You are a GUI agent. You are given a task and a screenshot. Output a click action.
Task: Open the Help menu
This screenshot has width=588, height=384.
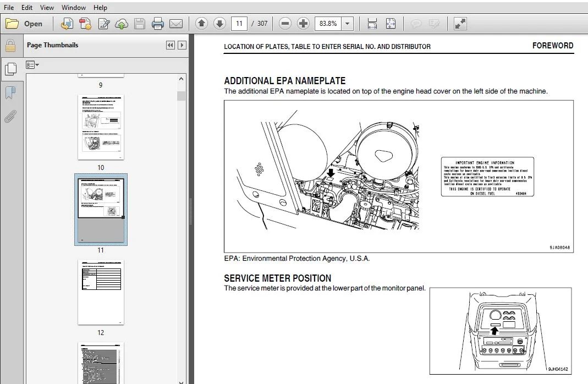(100, 8)
